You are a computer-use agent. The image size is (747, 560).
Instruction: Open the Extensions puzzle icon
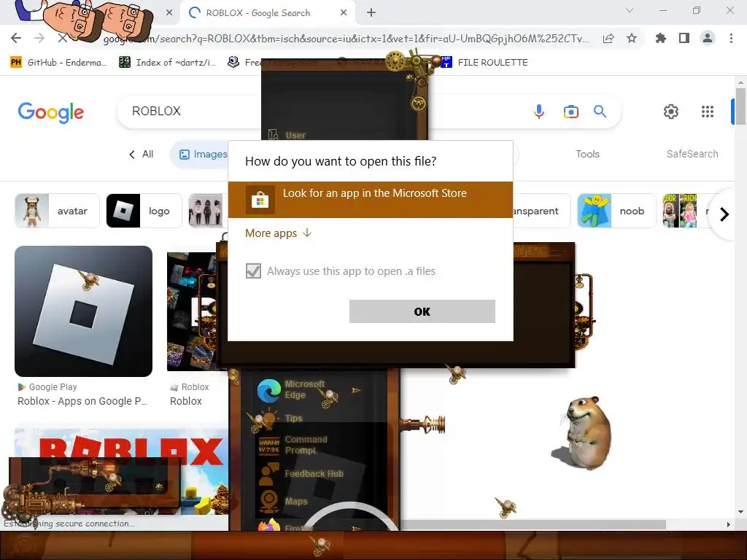tap(660, 38)
